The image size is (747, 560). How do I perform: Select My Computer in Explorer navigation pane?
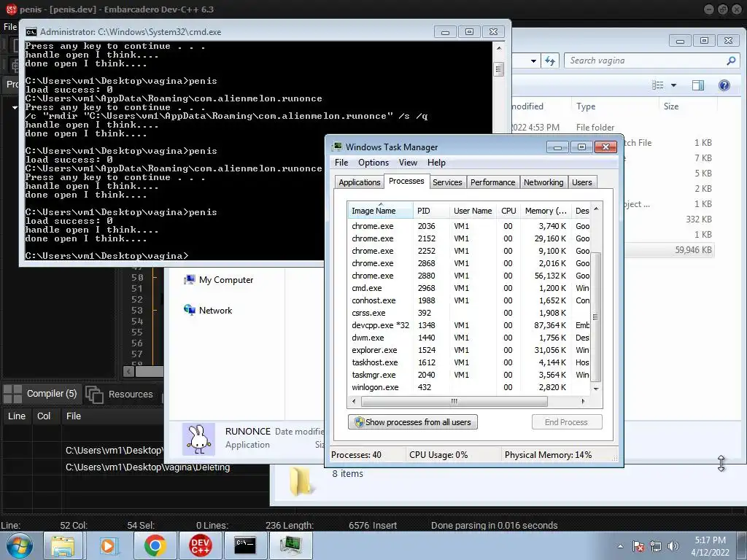pos(219,279)
